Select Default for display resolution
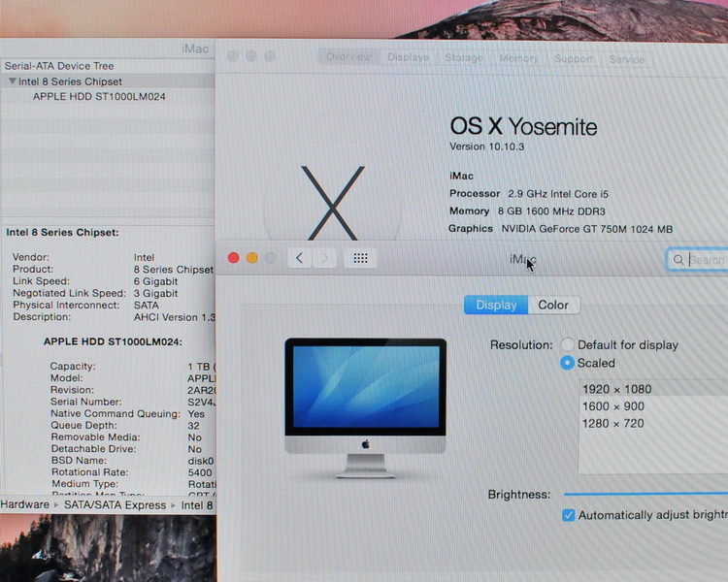The image size is (728, 582). click(x=568, y=345)
